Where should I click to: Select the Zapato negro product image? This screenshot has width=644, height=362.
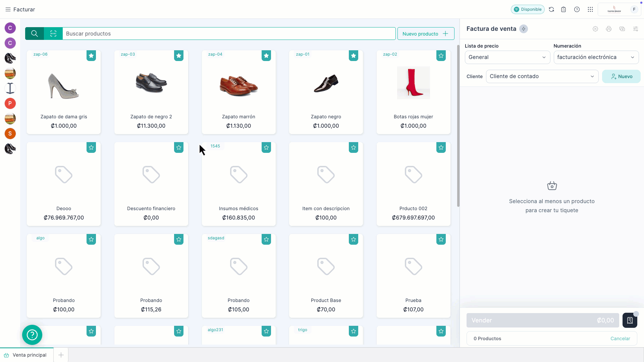point(326,83)
